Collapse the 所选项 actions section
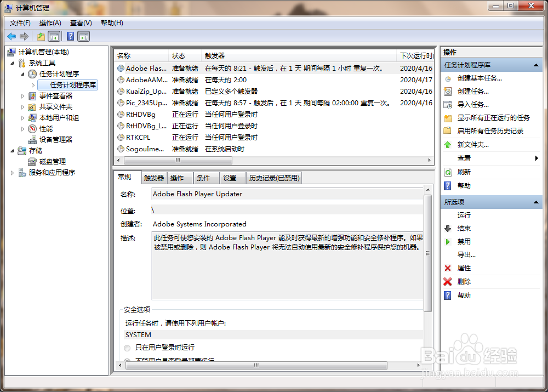Image resolution: width=548 pixels, height=392 pixels. [536, 202]
